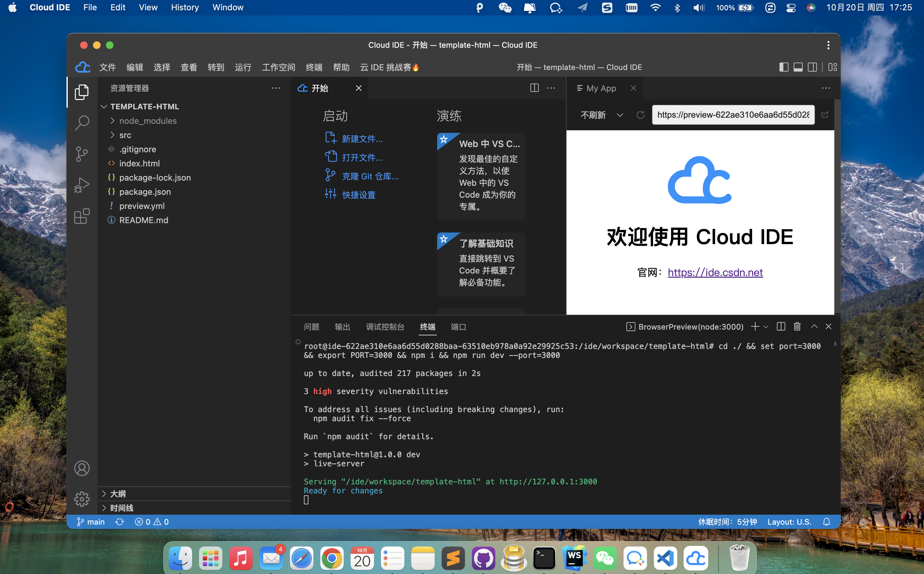The image size is (924, 574).
Task: Open the 了解基础知识 walkthrough card
Action: tap(481, 264)
